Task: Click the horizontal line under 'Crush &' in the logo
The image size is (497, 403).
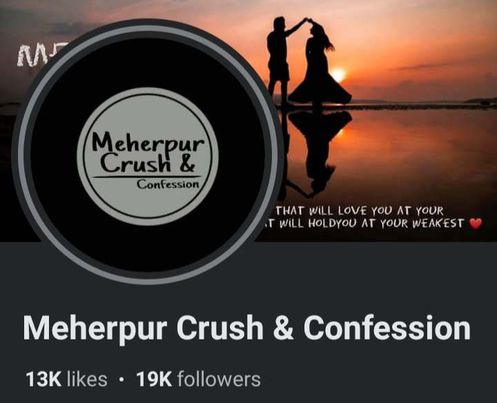Action: [x=147, y=177]
